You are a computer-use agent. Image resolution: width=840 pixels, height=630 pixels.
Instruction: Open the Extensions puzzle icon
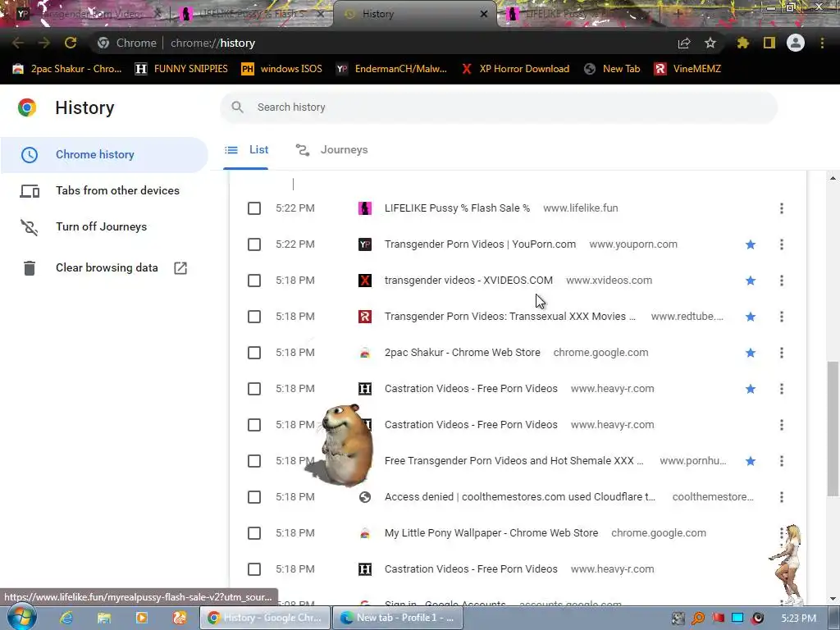(742, 43)
